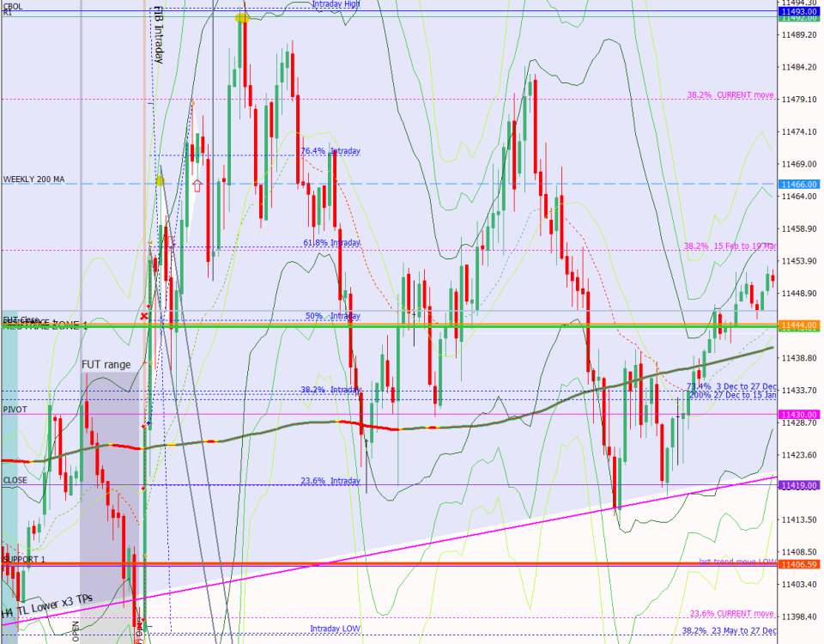The width and height of the screenshot is (824, 644).
Task: Click the 76.4% Intraday Fibonacci label
Action: tap(330, 151)
